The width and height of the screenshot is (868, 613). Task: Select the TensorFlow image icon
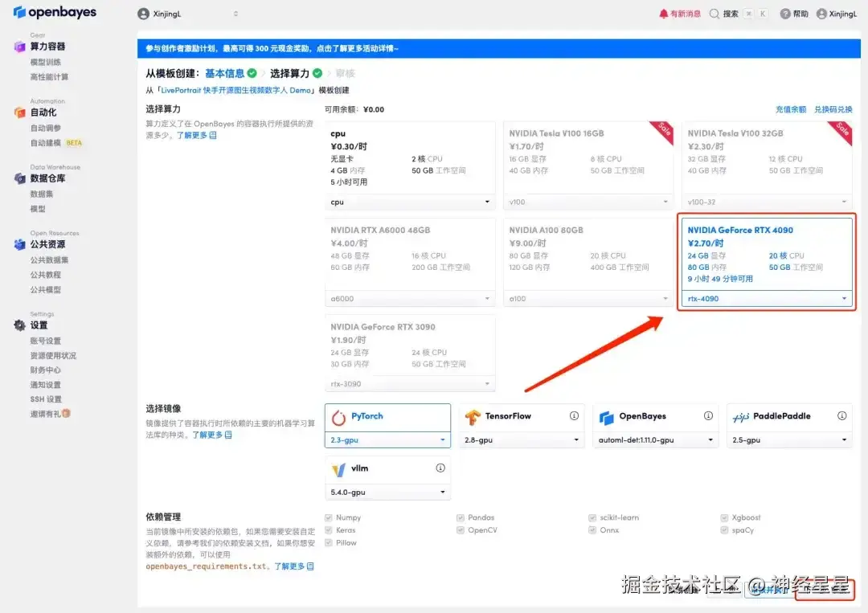pyautogui.click(x=473, y=418)
